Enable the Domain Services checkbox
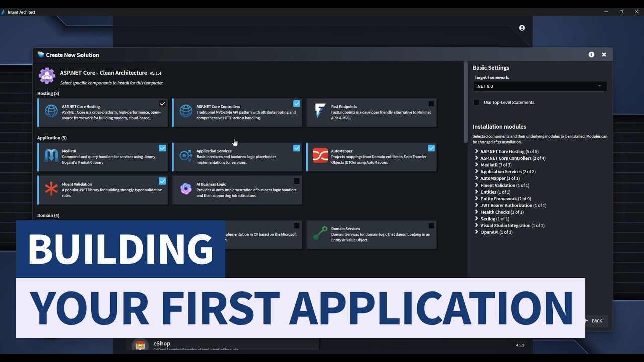 [x=431, y=226]
